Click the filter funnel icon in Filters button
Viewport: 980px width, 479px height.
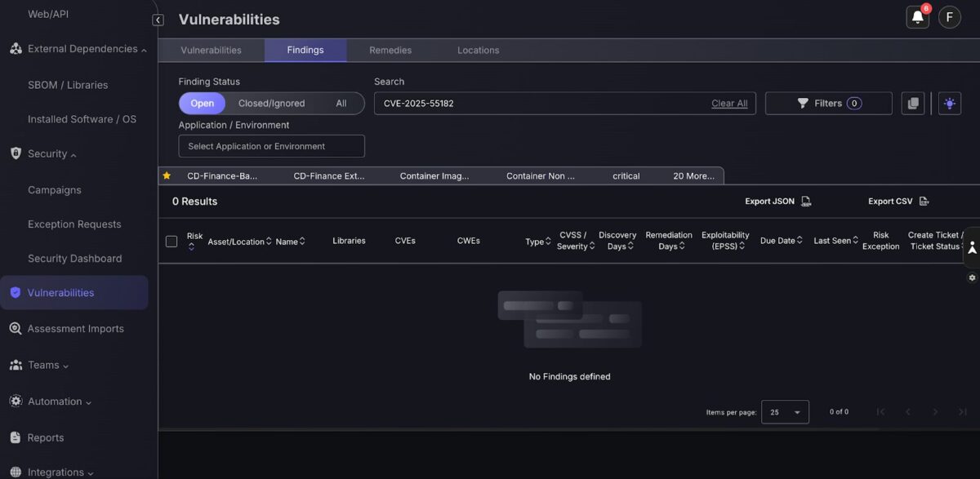click(802, 103)
